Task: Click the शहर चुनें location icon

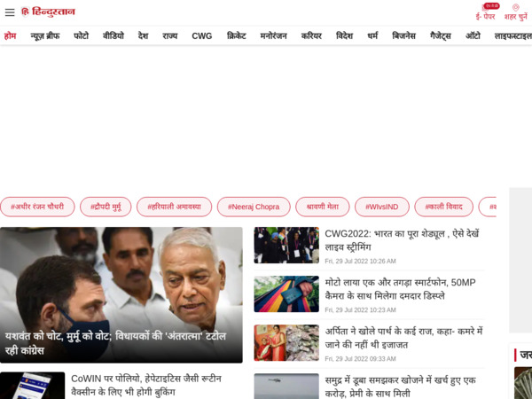Action: [515, 12]
